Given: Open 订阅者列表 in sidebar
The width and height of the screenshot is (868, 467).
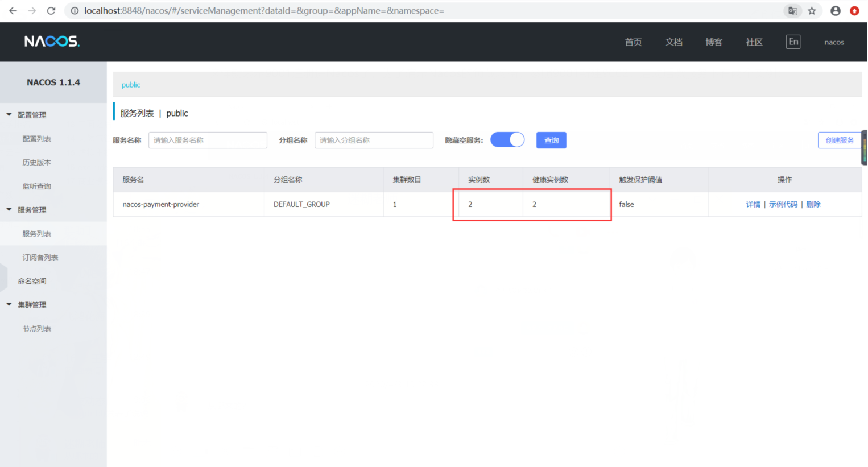Looking at the screenshot, I should pyautogui.click(x=40, y=258).
